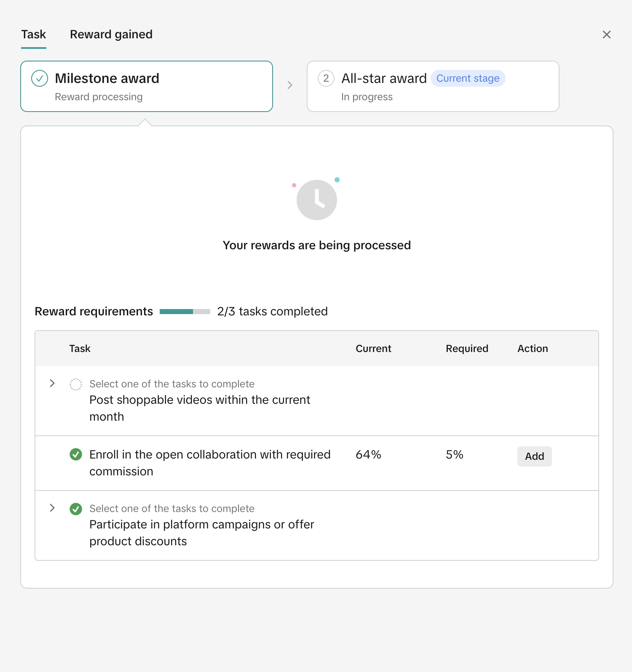Click the Milestone award checkmark icon
This screenshot has height=672, width=632.
(40, 78)
